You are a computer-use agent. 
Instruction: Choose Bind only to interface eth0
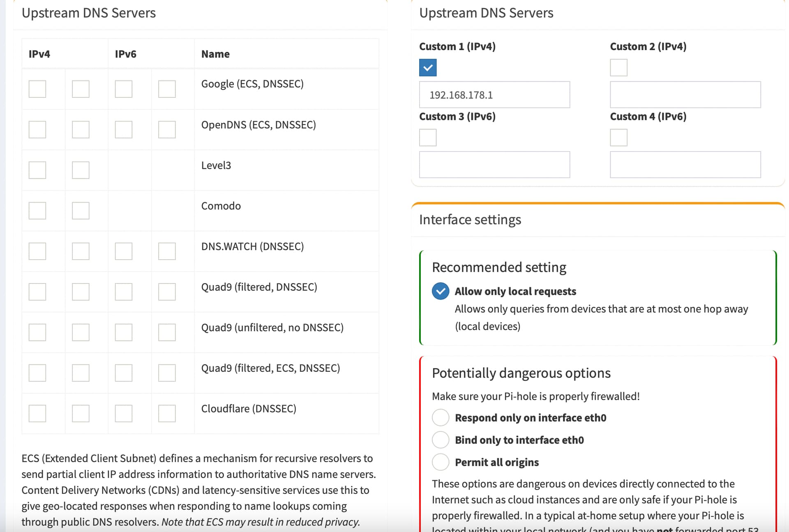441,440
